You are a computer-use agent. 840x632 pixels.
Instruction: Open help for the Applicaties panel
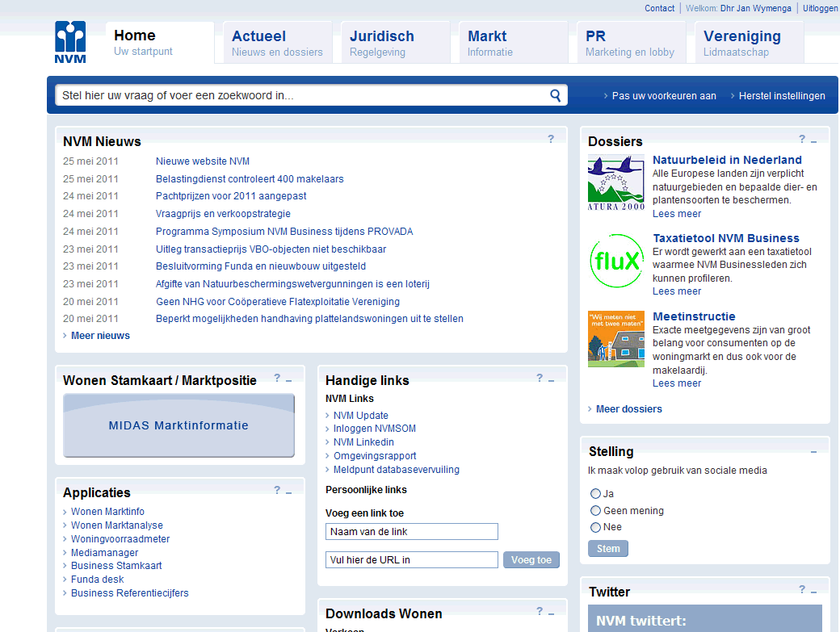tap(277, 490)
